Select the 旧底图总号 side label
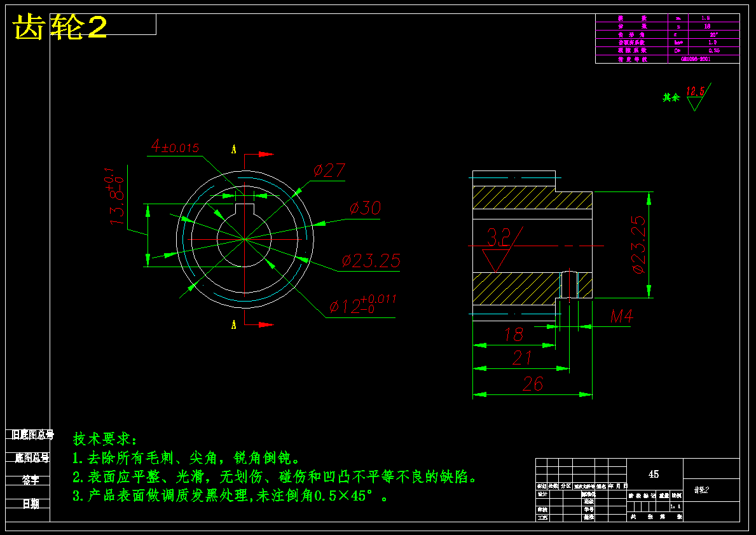 [33, 434]
